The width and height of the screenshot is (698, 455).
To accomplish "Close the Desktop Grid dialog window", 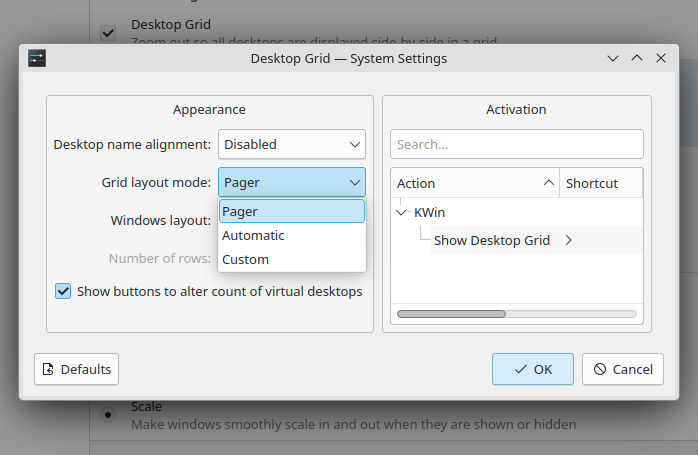I will click(661, 59).
